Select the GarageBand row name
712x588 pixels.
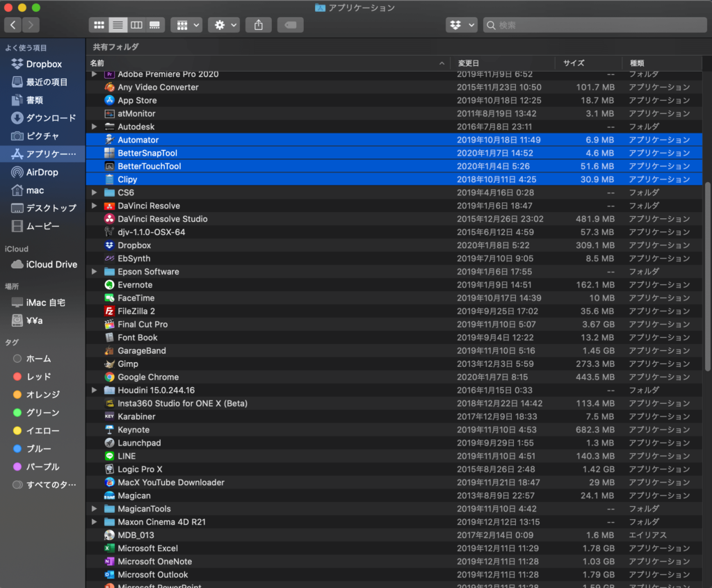pyautogui.click(x=142, y=350)
